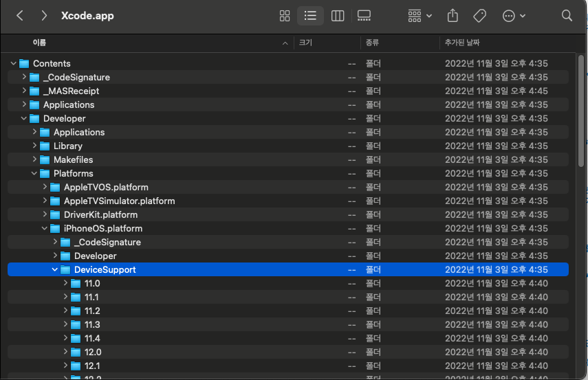Expand the 11.0 folder
Image resolution: width=588 pixels, height=380 pixels.
(x=65, y=283)
